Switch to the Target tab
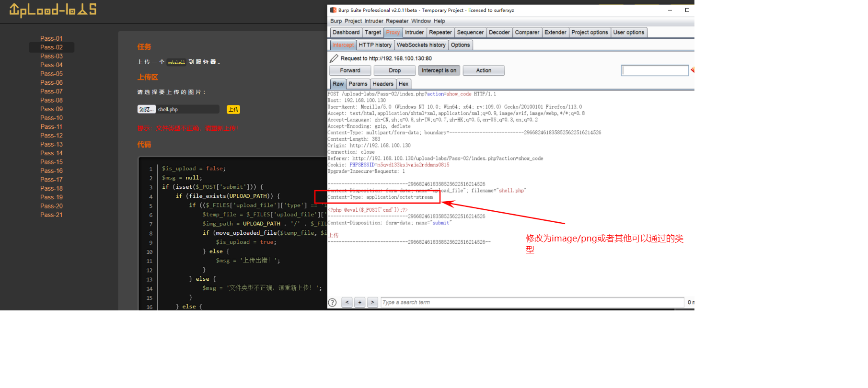The image size is (868, 388). (373, 33)
